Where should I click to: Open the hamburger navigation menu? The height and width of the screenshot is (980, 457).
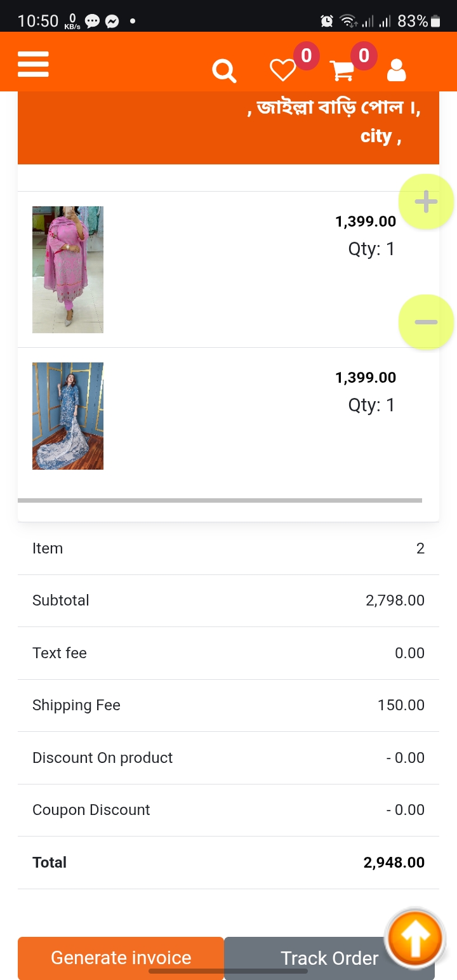point(34,64)
